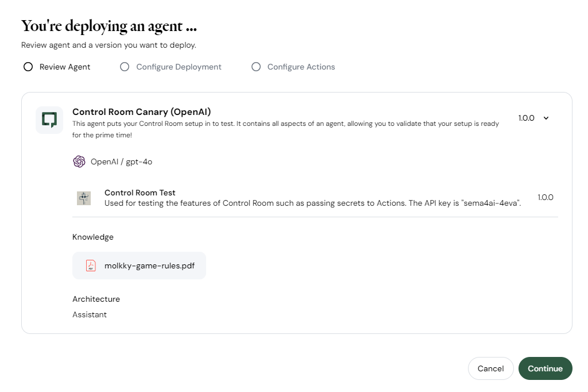
Task: Click the Cancel button
Action: pos(490,368)
